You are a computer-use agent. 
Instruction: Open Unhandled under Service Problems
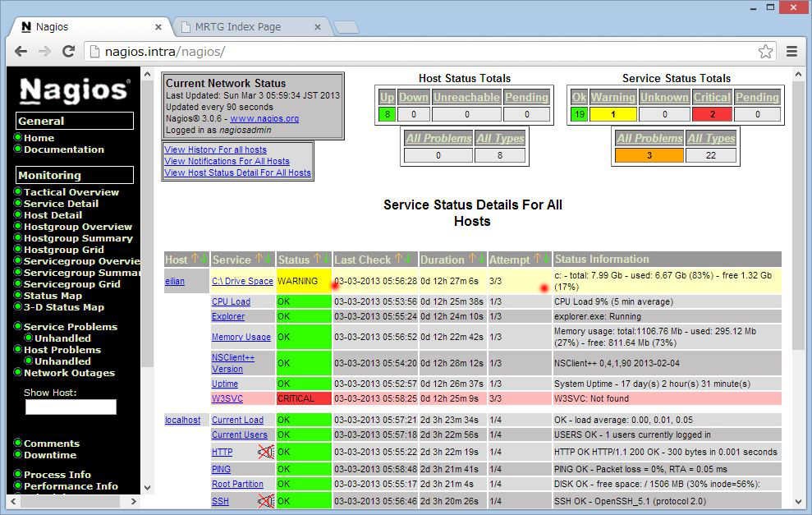[x=62, y=338]
